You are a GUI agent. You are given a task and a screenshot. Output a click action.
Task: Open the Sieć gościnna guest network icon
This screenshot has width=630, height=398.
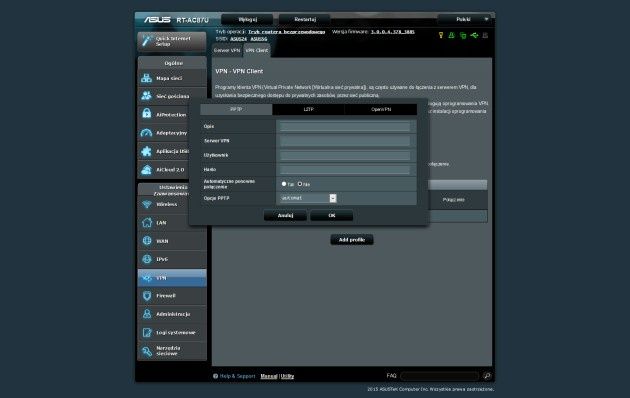point(147,96)
